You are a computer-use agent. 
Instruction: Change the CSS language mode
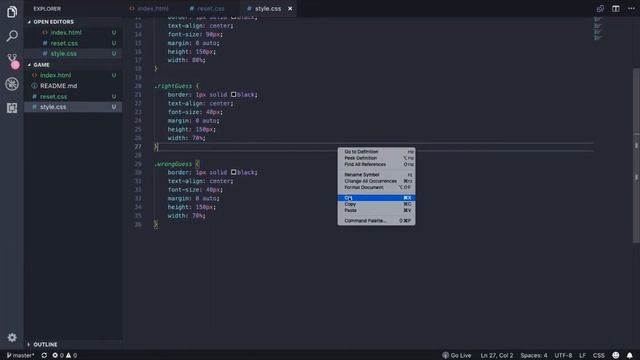(599, 356)
